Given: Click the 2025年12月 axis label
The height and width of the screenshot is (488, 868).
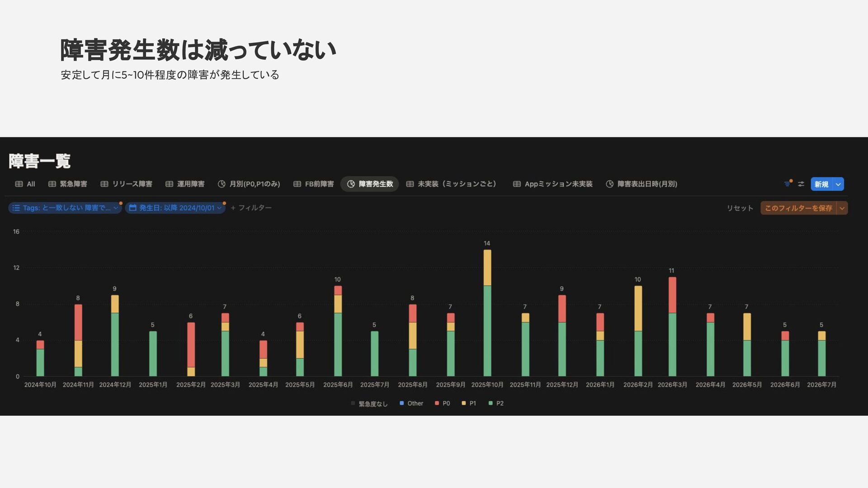Looking at the screenshot, I should (x=562, y=385).
